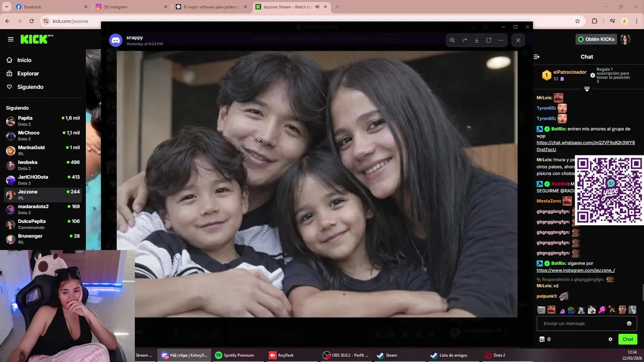Screen dimensions: 644x362
Task: Click the Obtén KICKs button
Action: coord(596,39)
